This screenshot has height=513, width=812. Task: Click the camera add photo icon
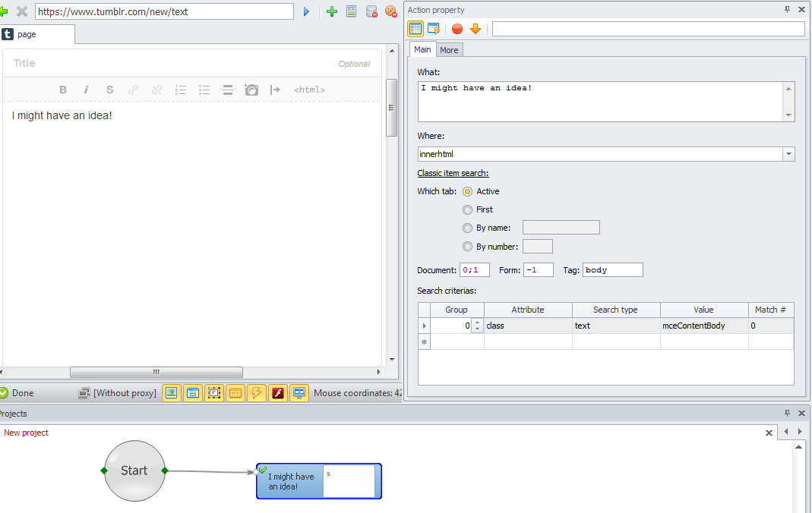251,90
